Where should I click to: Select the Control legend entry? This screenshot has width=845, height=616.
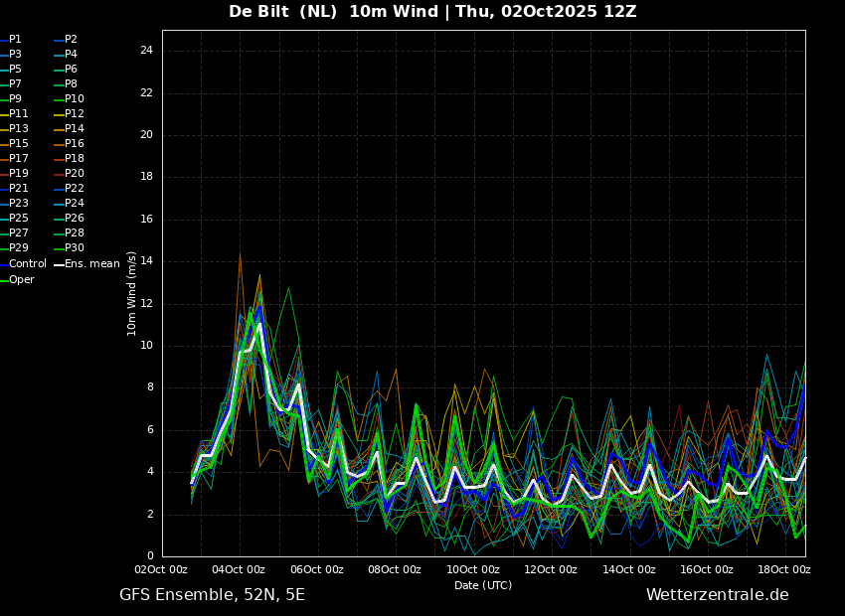(x=27, y=264)
